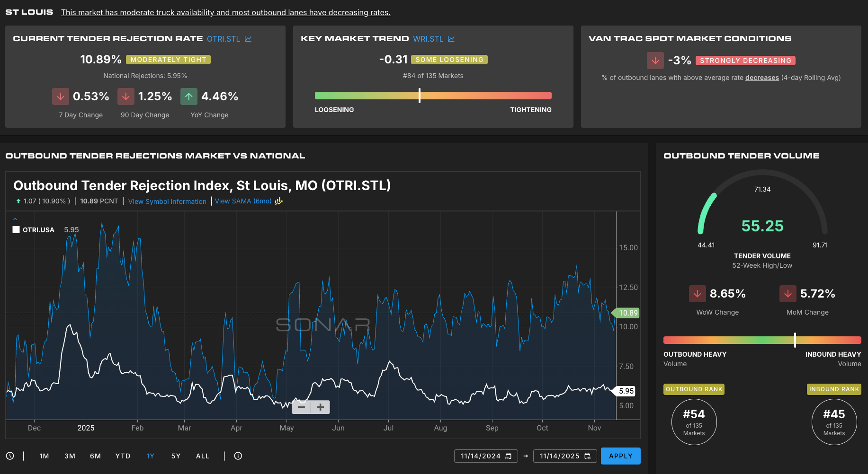This screenshot has width=868, height=474.
Task: Open the OTRI.STL chart icon
Action: tap(248, 39)
